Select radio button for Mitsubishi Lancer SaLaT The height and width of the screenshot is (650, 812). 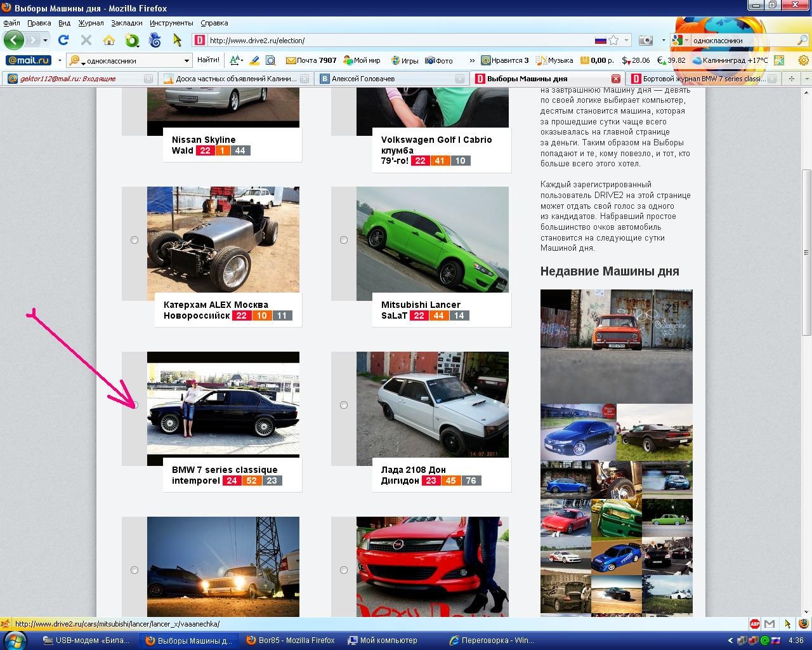(344, 240)
